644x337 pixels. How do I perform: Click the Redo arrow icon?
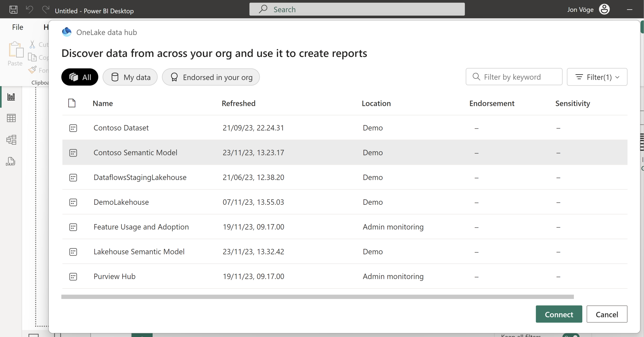point(45,10)
